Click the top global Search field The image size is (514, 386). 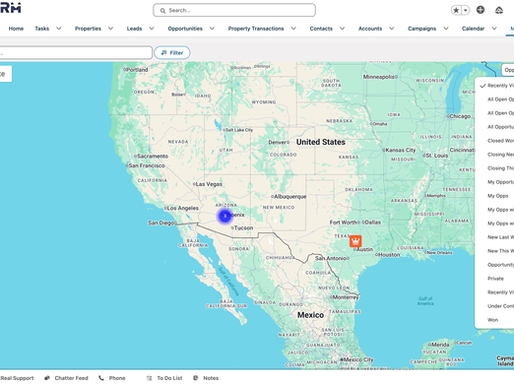pos(234,10)
